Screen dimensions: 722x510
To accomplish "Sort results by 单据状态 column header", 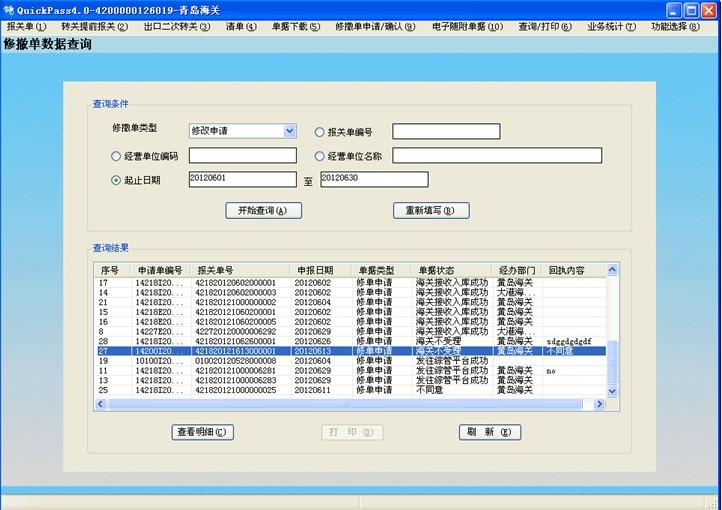I will coord(436,270).
